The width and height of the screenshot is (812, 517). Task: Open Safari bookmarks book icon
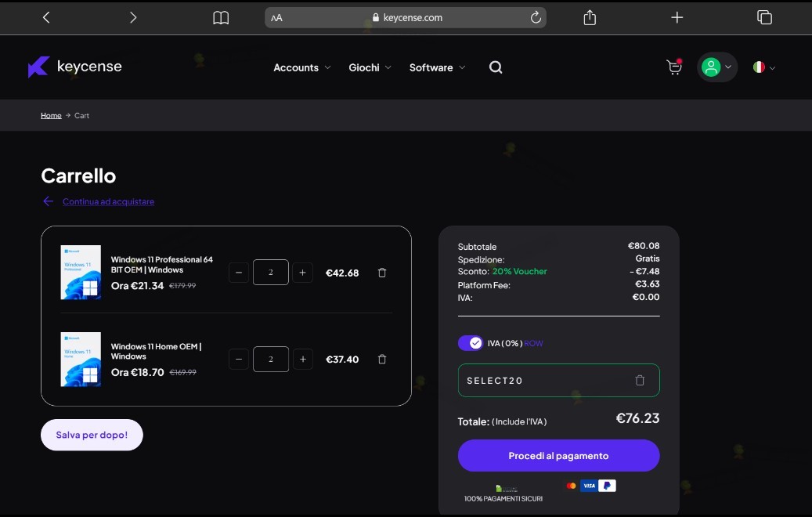coord(221,17)
